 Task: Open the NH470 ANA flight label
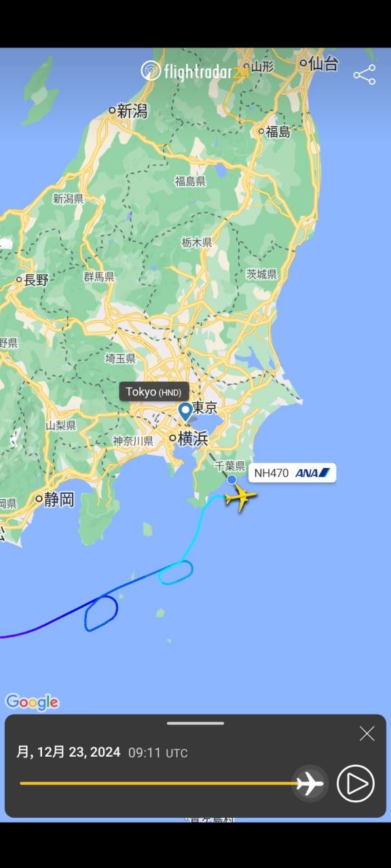292,473
